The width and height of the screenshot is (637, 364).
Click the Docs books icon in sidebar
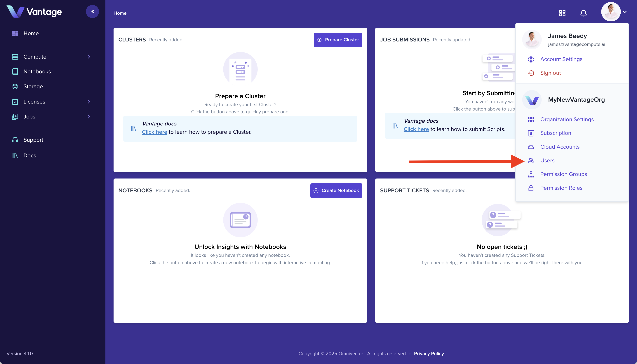pyautogui.click(x=15, y=155)
